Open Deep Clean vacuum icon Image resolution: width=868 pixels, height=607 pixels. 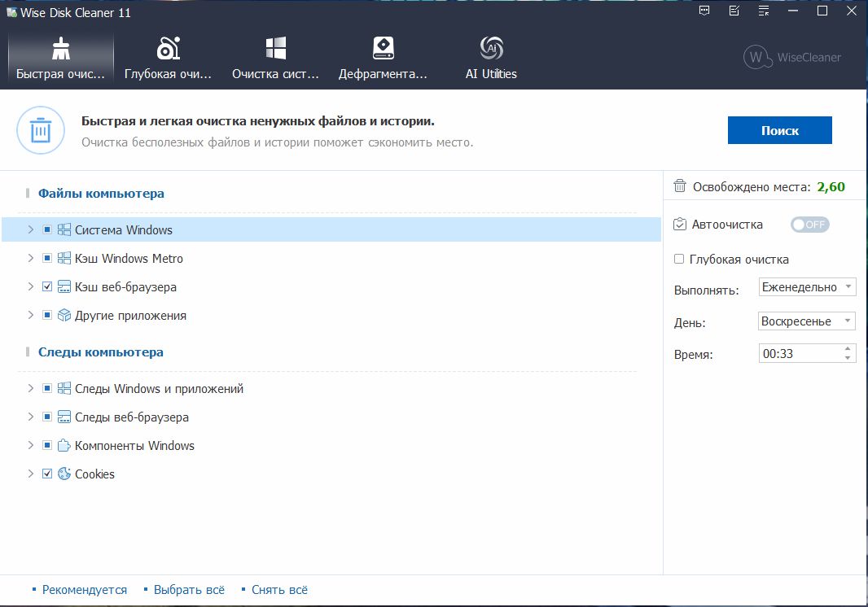tap(168, 50)
